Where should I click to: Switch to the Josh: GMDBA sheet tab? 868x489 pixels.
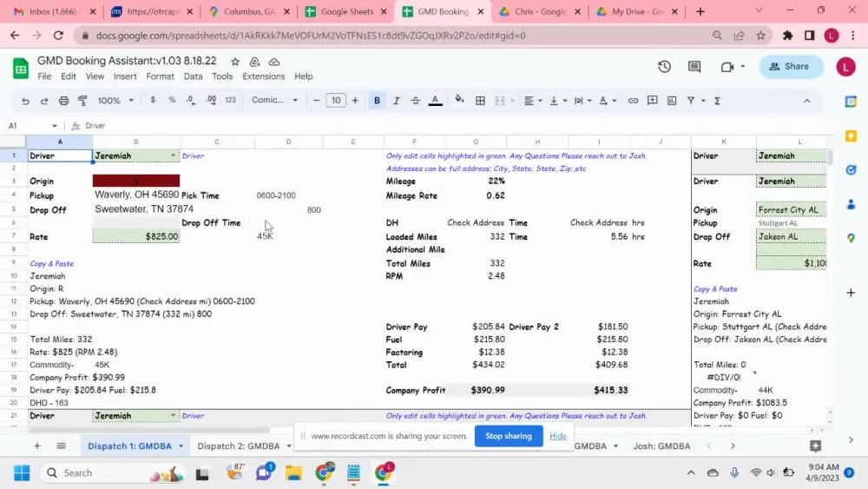[661, 446]
